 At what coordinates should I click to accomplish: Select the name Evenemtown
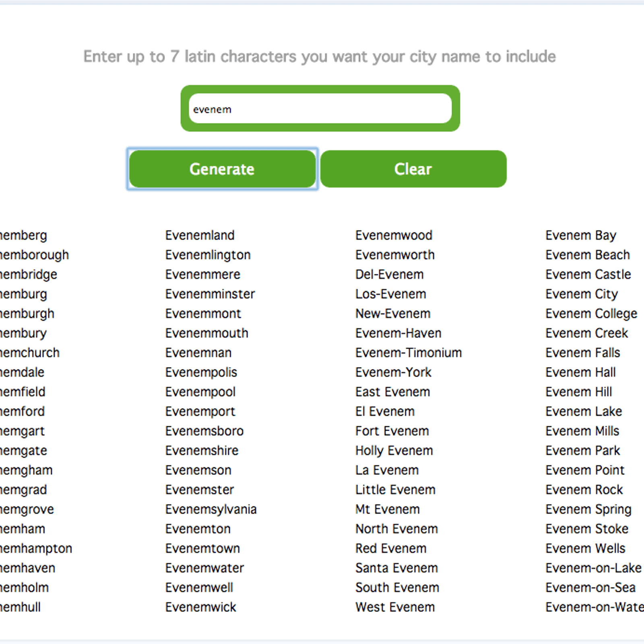pos(202,548)
